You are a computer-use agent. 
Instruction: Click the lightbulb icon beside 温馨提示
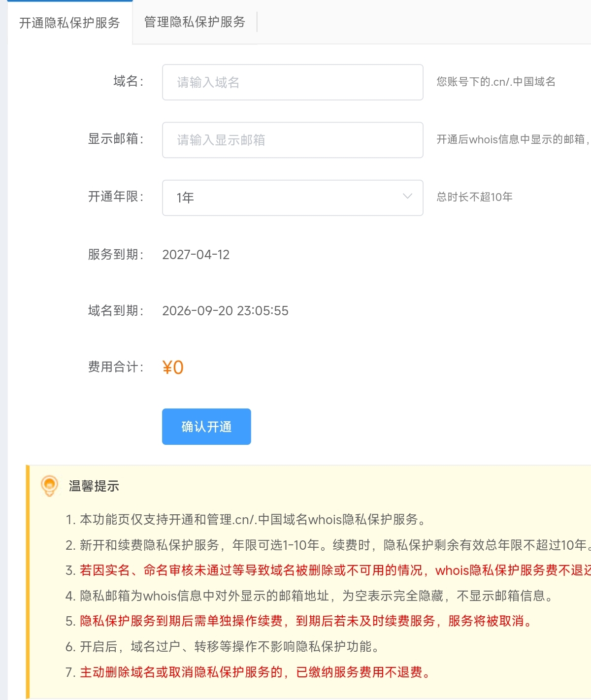click(x=49, y=486)
